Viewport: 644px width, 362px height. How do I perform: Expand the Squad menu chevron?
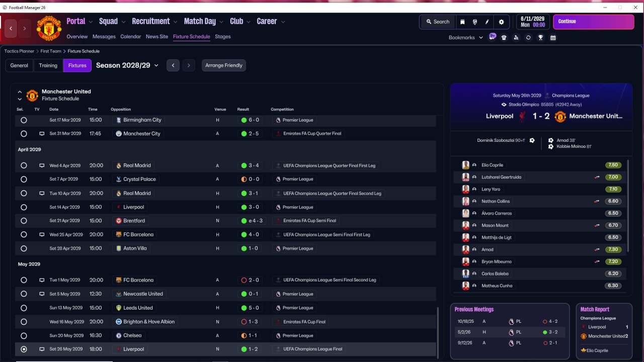point(123,22)
